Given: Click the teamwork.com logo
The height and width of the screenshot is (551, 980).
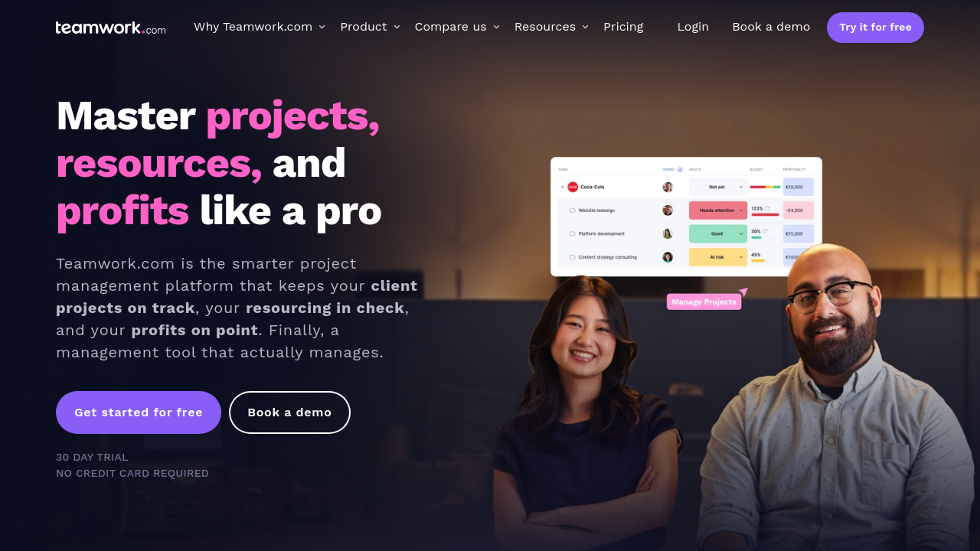Looking at the screenshot, I should click(110, 28).
